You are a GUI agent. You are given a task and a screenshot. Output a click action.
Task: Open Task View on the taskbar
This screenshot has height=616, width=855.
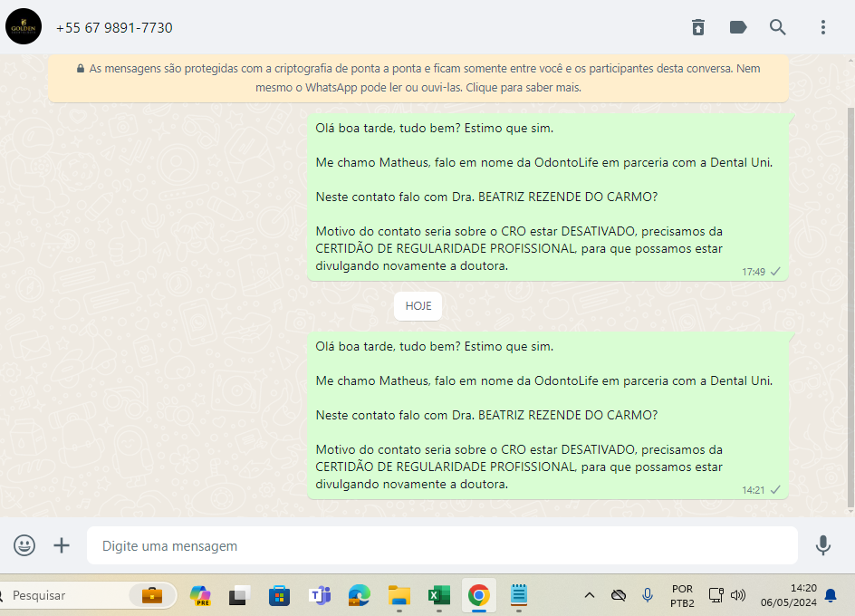point(239,595)
